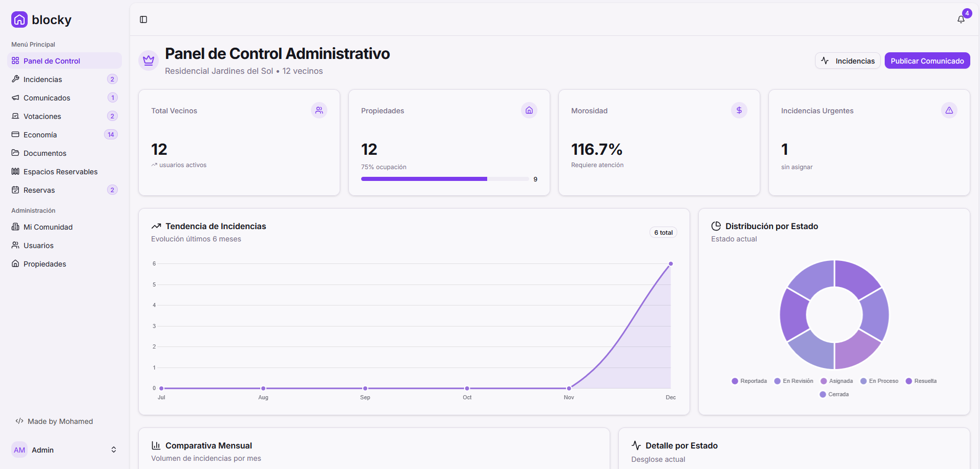Click the Incidencias Urgentes warning icon
Image resolution: width=980 pixels, height=469 pixels.
tap(949, 110)
